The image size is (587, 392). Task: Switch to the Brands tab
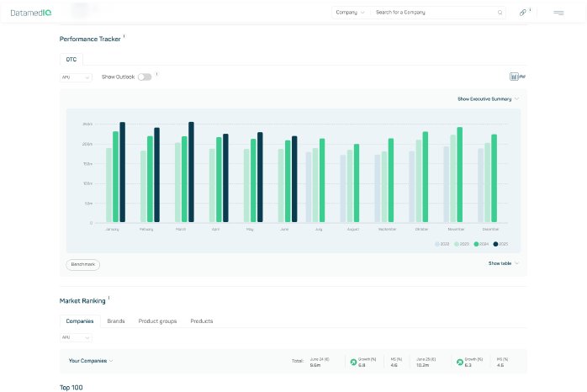pyautogui.click(x=115, y=321)
